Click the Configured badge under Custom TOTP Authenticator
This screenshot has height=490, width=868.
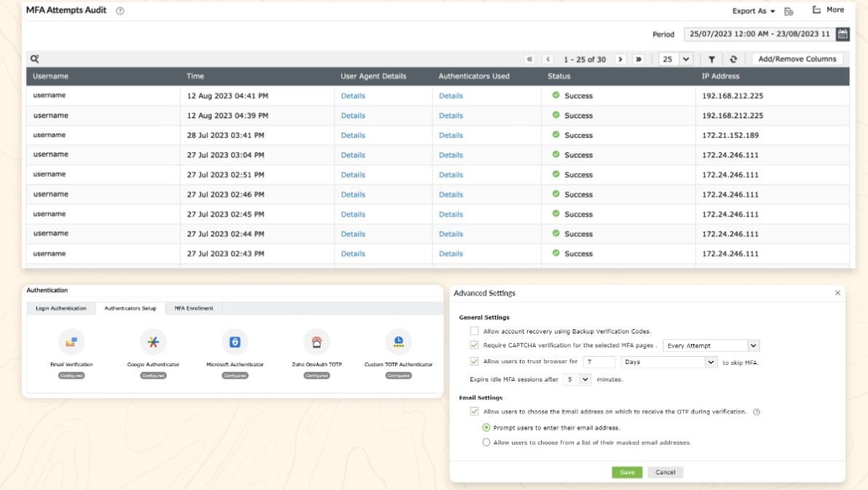pyautogui.click(x=398, y=376)
